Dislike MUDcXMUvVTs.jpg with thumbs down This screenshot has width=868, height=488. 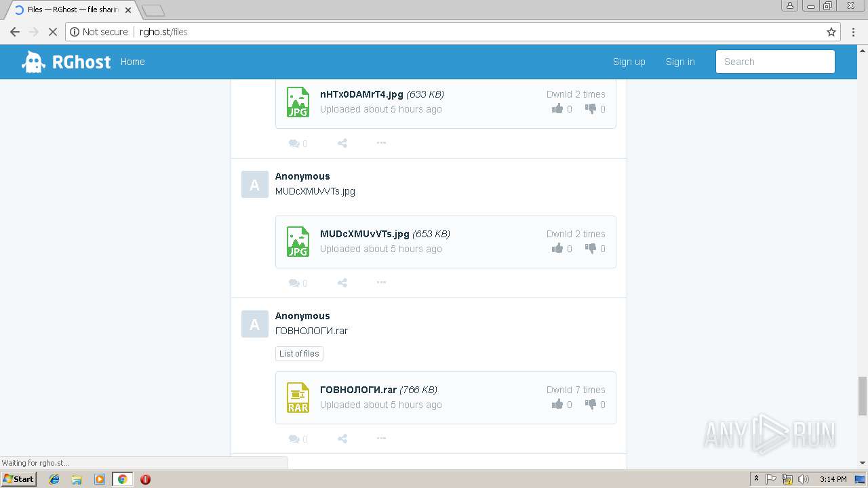tap(591, 249)
